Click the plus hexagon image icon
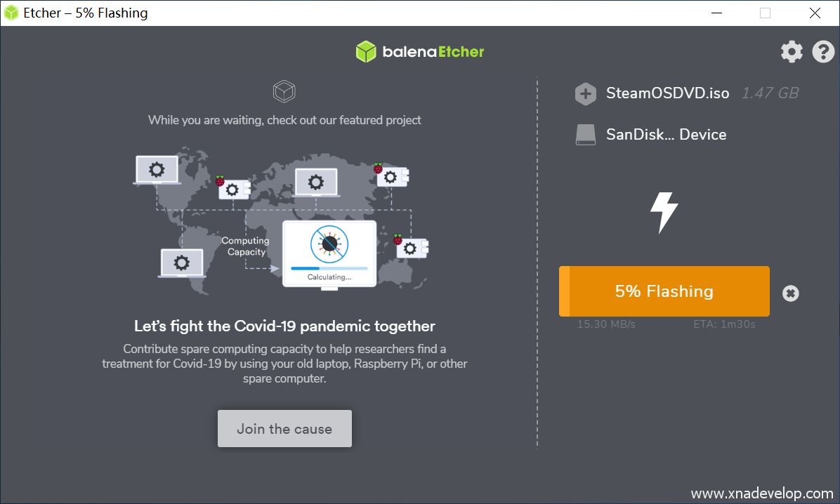 585,94
